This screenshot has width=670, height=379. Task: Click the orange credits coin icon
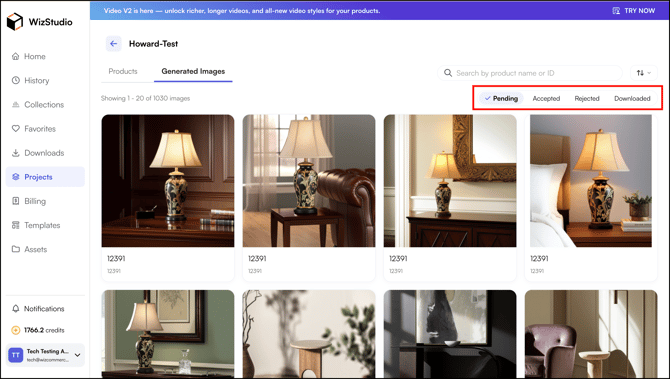click(16, 330)
